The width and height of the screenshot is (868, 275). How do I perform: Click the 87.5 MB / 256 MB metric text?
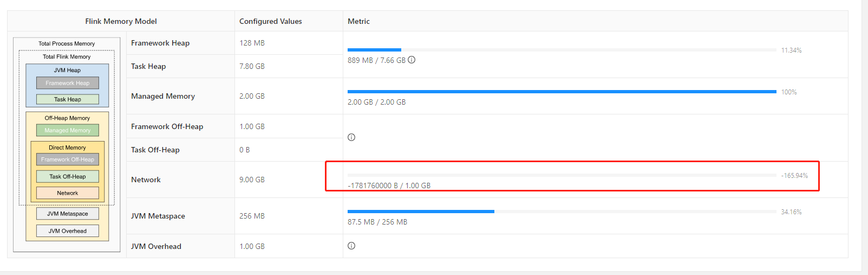coord(377,222)
